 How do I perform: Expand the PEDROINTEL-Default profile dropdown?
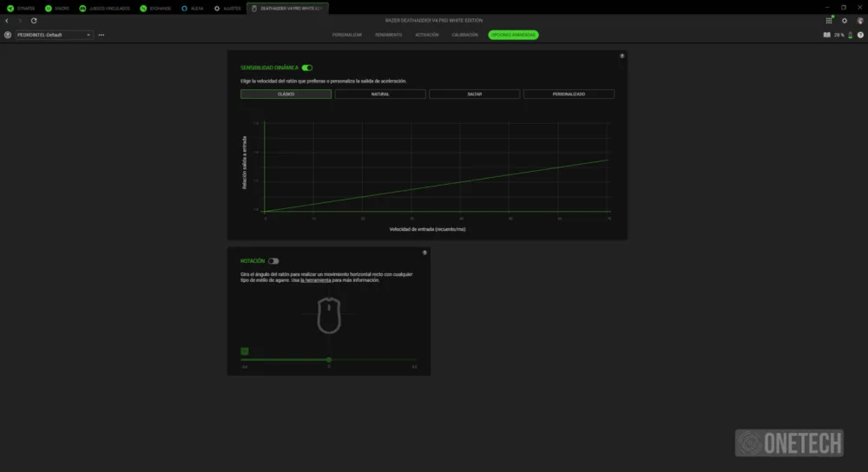coord(54,35)
